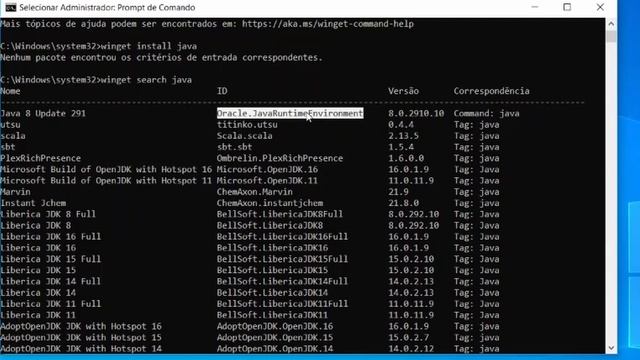
Task: Click 'Java 8 Update 291' name
Action: (43, 113)
